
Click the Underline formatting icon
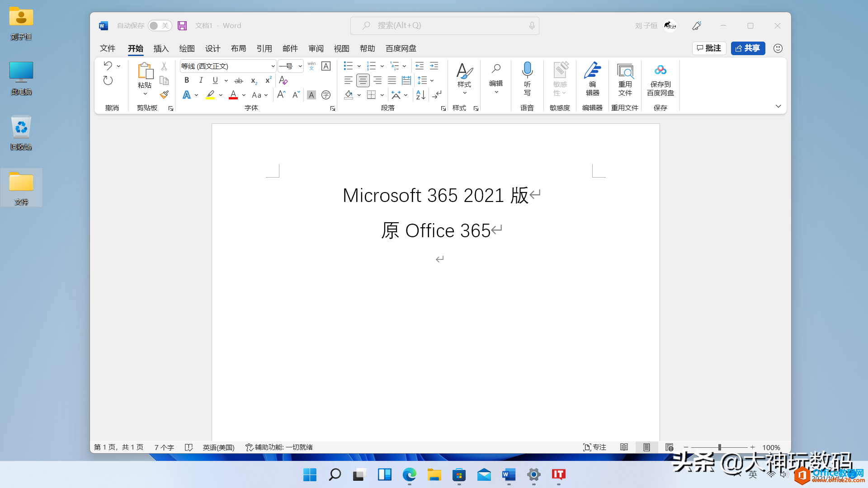point(215,80)
